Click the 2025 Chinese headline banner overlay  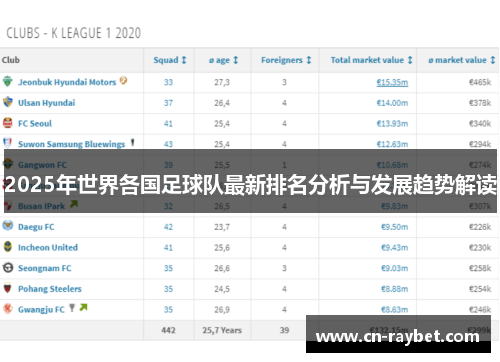click(250, 181)
